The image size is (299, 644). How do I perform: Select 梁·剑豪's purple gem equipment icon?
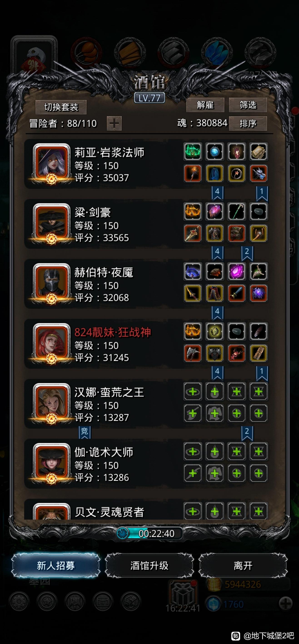[x=214, y=211]
